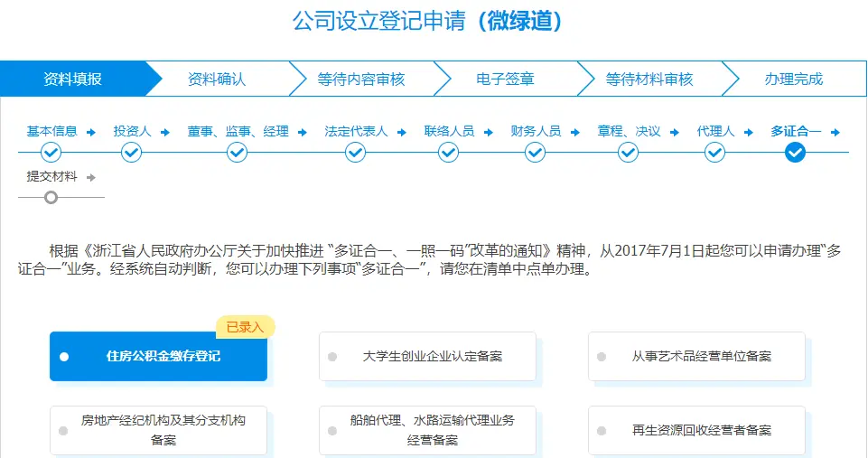Click the checkmark circle under 投资人
This screenshot has height=458, width=868.
click(x=131, y=153)
